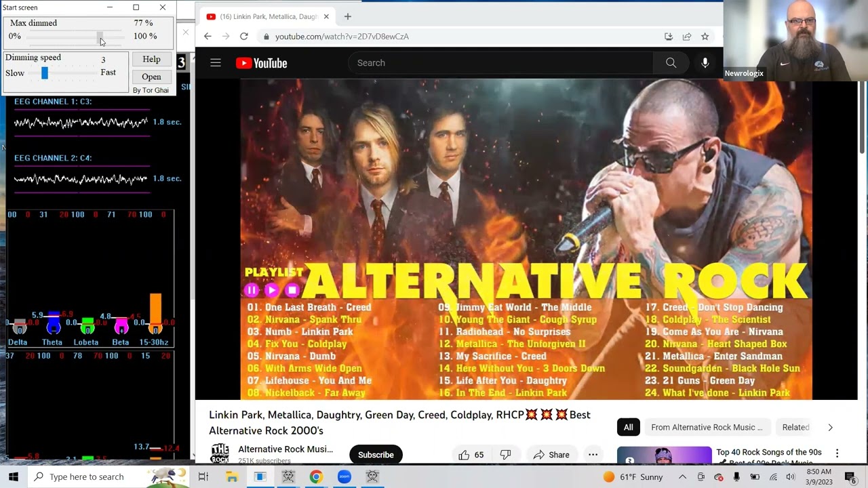Start voice search with the microphone icon
The height and width of the screenshot is (488, 868).
tap(705, 63)
